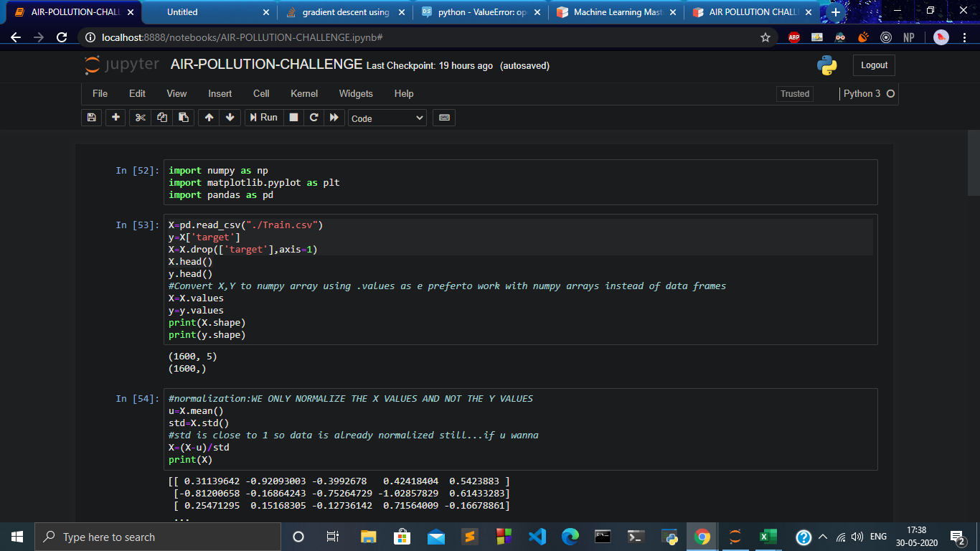
Task: Open the Adblock Plus extension
Action: (794, 37)
